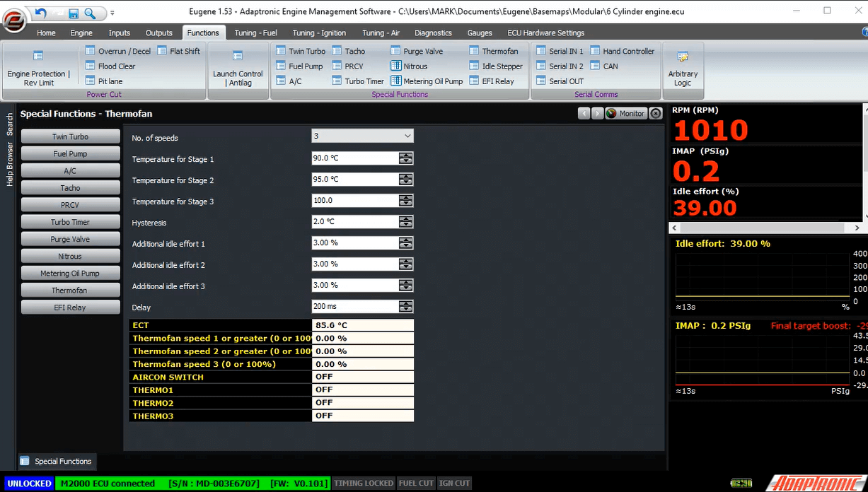Click Temperature for Stage 2 stepper arrows
The height and width of the screenshot is (492, 868).
[405, 180]
